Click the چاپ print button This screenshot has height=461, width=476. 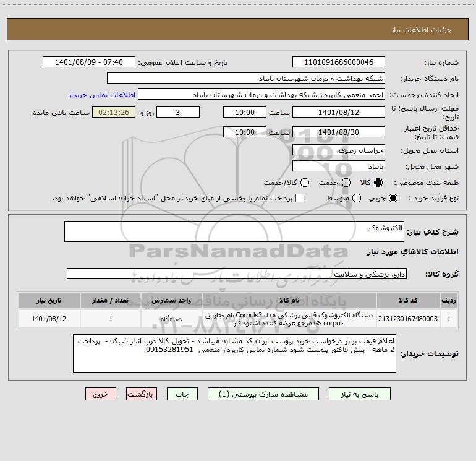182,394
